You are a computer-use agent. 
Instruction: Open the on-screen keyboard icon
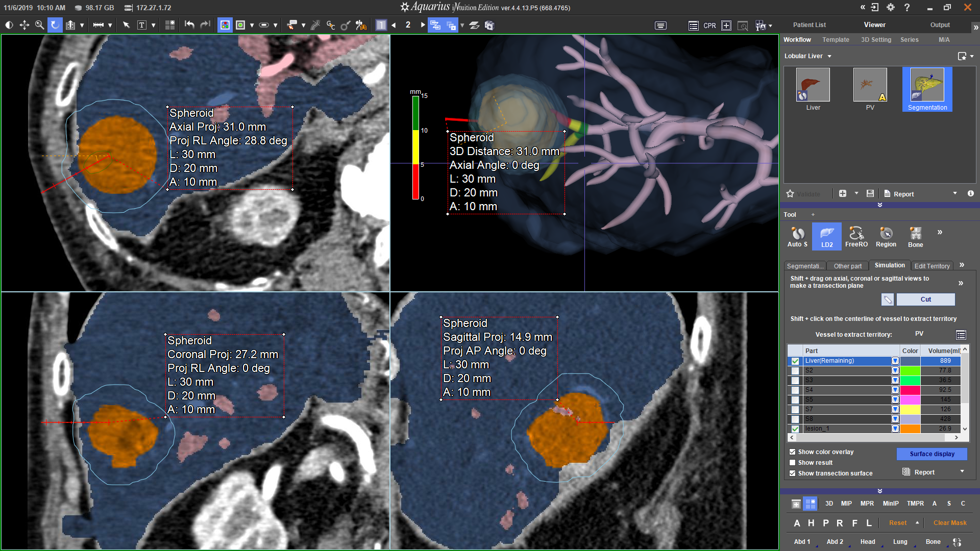pyautogui.click(x=660, y=26)
